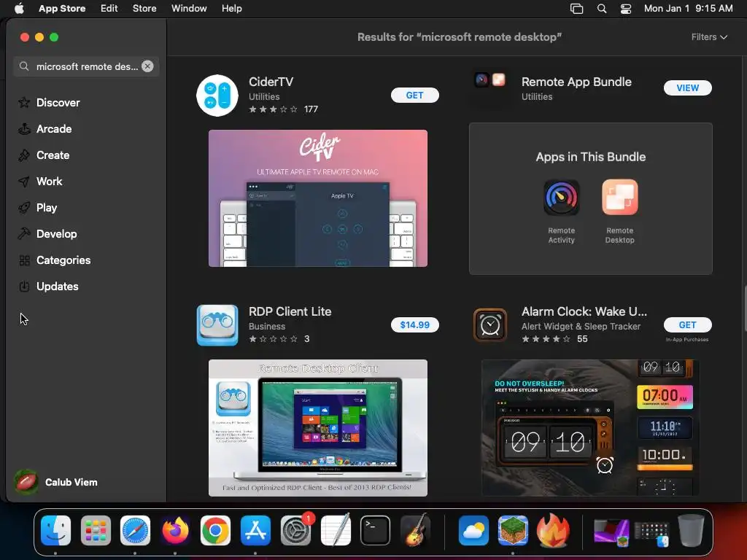The height and width of the screenshot is (560, 747).
Task: Open the Alarm Clock screenshot preview
Action: coord(591,427)
